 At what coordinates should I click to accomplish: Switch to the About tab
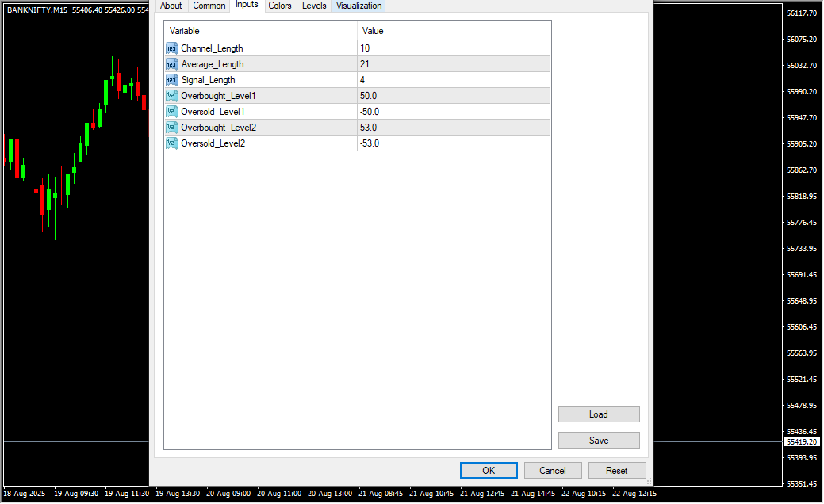171,6
